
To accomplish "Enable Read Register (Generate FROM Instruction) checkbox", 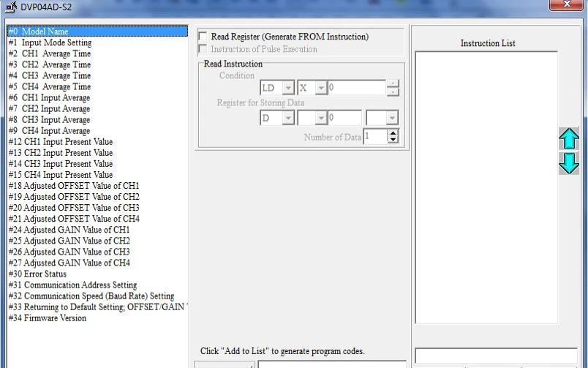I will click(203, 37).
